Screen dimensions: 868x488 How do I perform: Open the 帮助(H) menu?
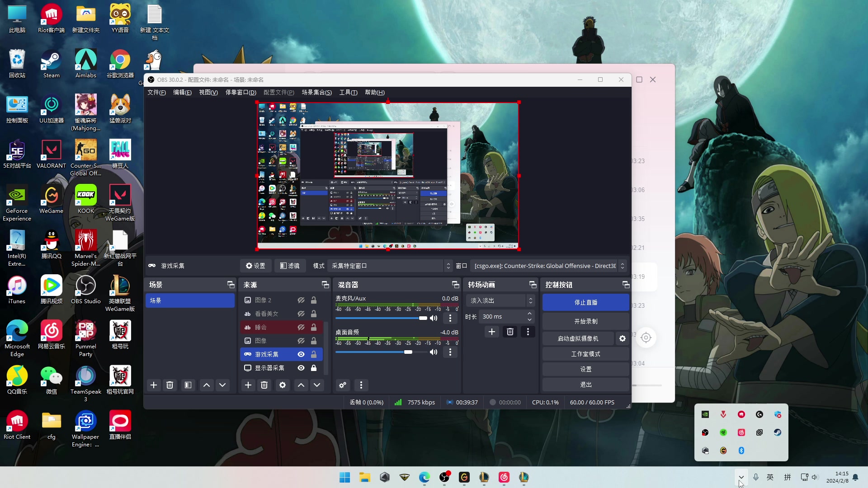point(375,92)
